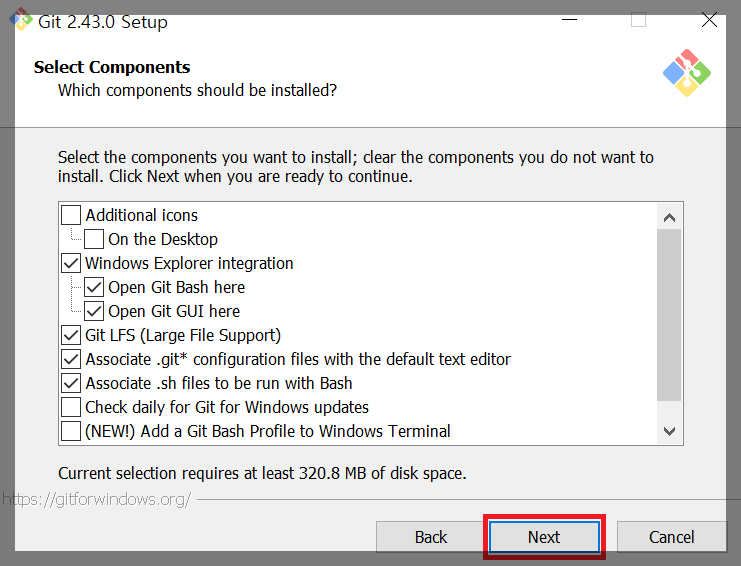Click the scroll up arrow of component list
The width and height of the screenshot is (741, 566).
click(669, 217)
